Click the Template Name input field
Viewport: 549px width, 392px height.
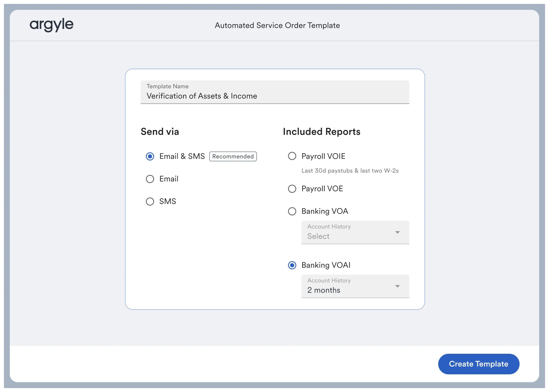coord(275,92)
